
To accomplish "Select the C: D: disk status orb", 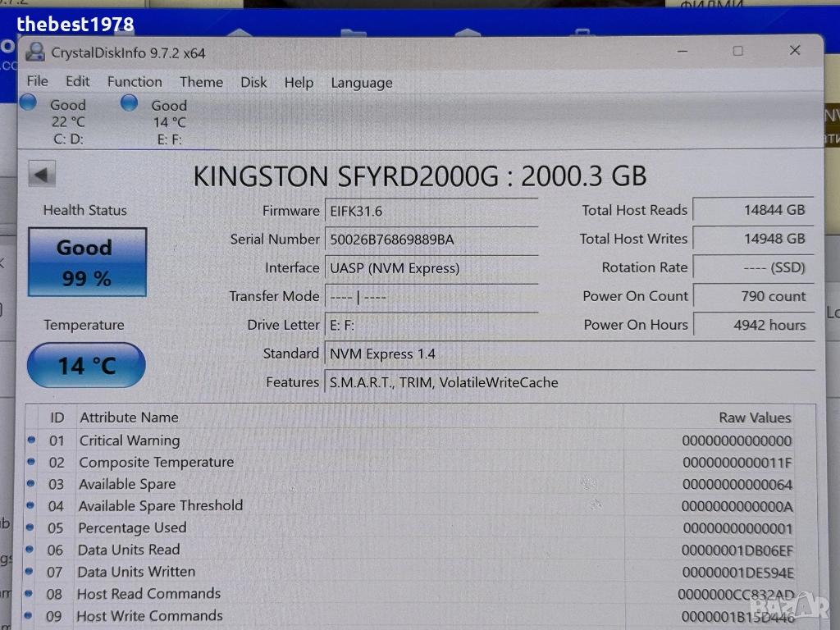I will [x=29, y=103].
